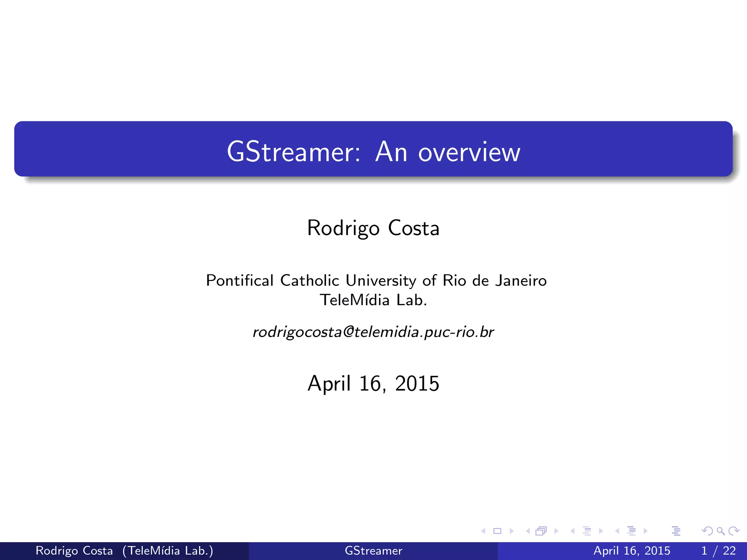The image size is (747, 560).
Task: Go to next subsection arrow
Action: (x=601, y=531)
